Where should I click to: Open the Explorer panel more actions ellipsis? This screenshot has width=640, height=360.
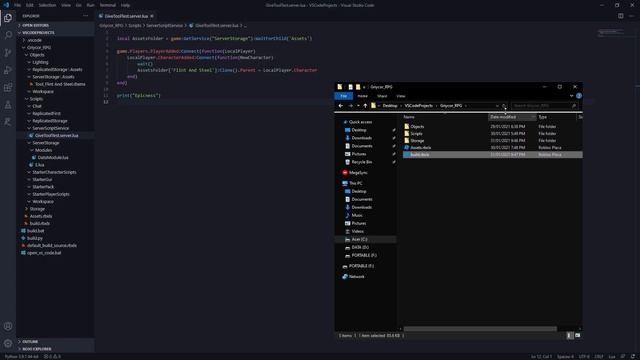(x=85, y=16)
